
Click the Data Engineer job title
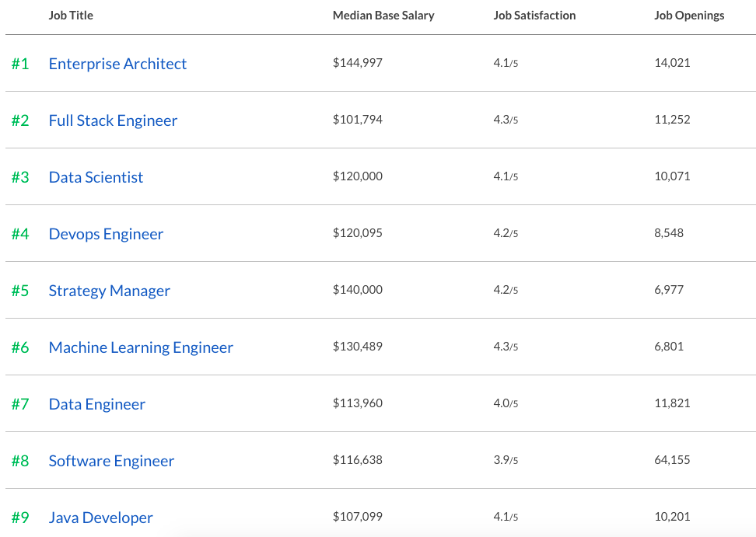(96, 404)
